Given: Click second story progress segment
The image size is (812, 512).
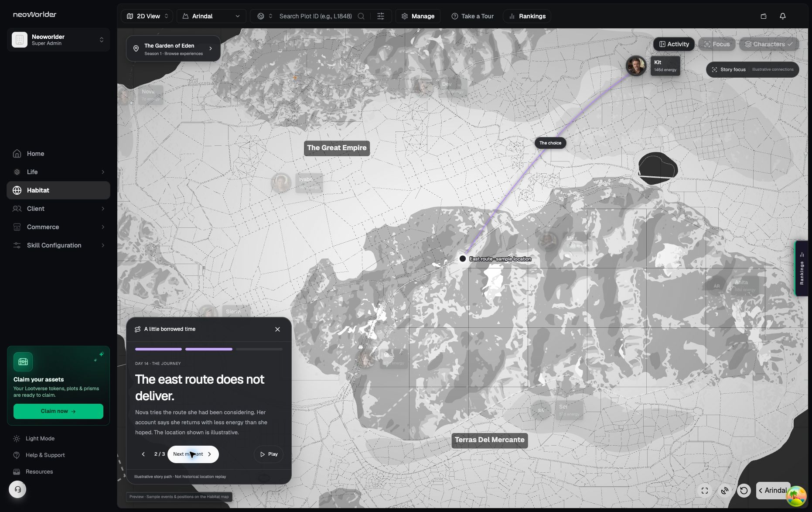Looking at the screenshot, I should point(209,349).
